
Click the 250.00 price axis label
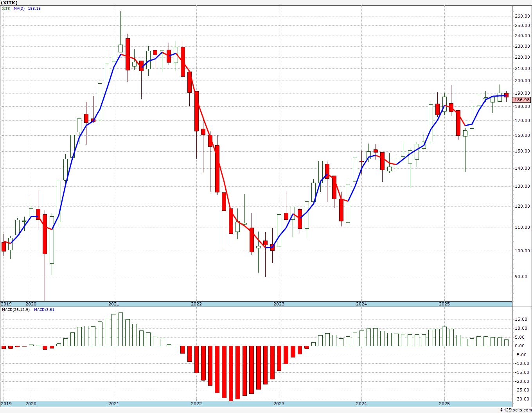click(523, 26)
